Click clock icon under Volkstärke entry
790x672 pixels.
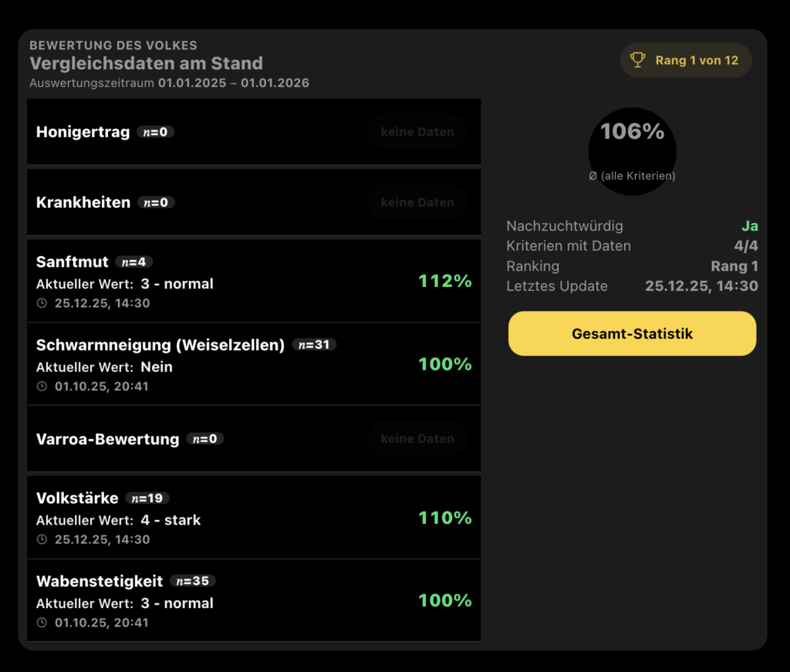pyautogui.click(x=42, y=539)
